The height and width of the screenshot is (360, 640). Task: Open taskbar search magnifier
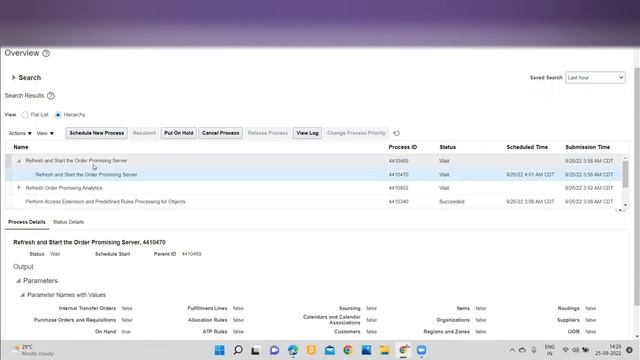238,350
